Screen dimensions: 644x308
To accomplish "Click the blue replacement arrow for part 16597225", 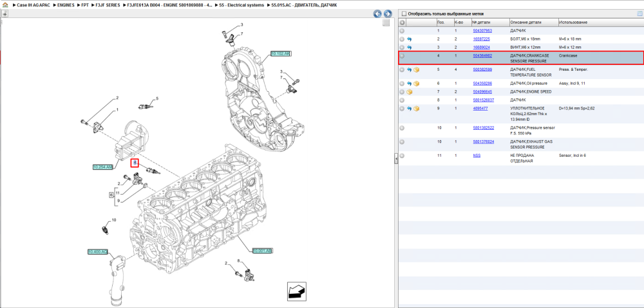I will (x=410, y=39).
